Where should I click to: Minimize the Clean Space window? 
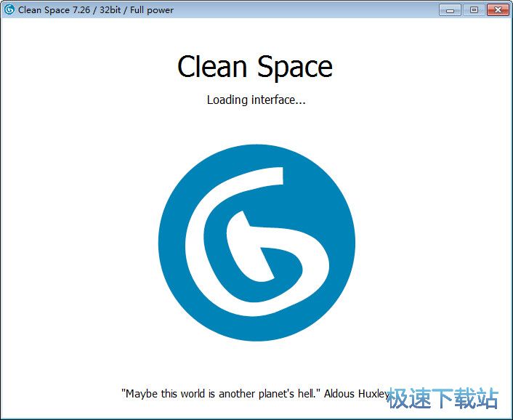[451, 10]
